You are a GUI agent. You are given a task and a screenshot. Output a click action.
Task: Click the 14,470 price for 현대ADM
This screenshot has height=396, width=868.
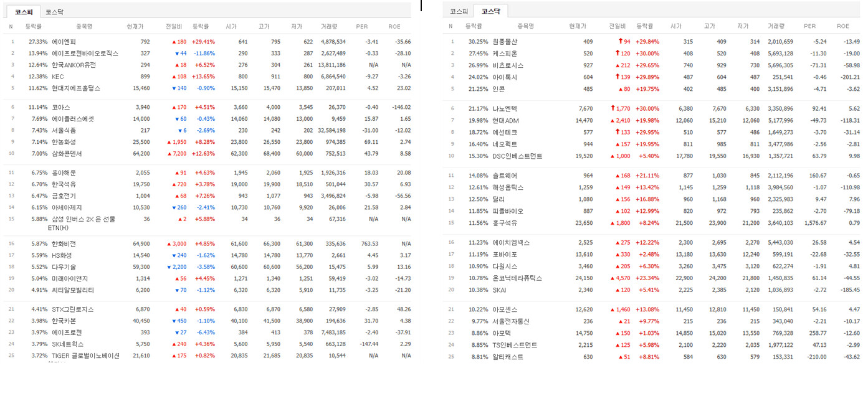[584, 121]
